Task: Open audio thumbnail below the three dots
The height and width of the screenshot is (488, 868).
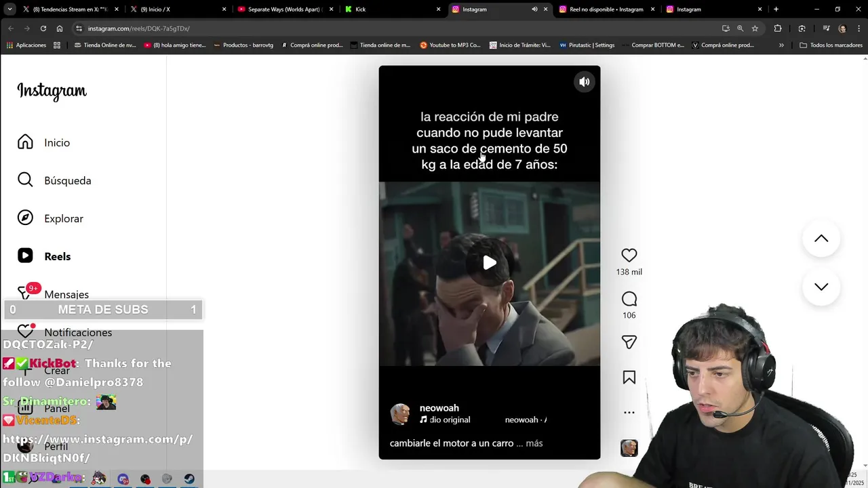Action: [629, 448]
